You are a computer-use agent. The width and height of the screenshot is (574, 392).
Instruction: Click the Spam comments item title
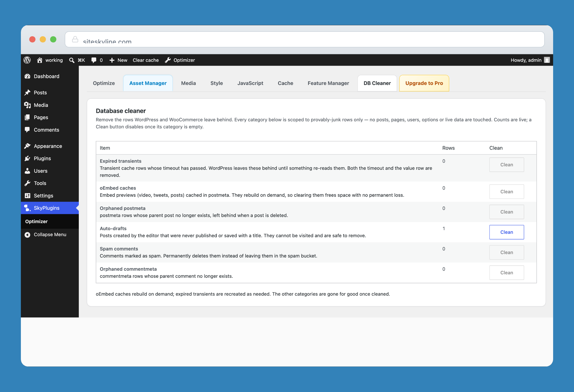[119, 249]
